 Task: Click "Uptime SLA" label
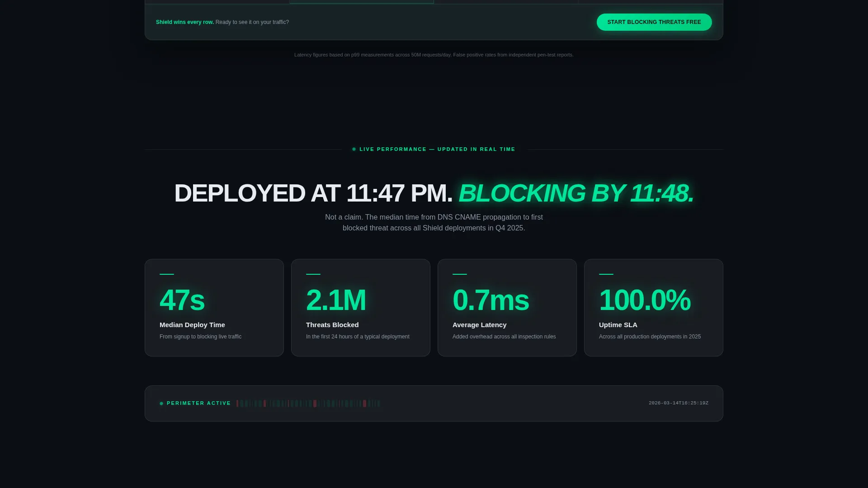pos(618,325)
